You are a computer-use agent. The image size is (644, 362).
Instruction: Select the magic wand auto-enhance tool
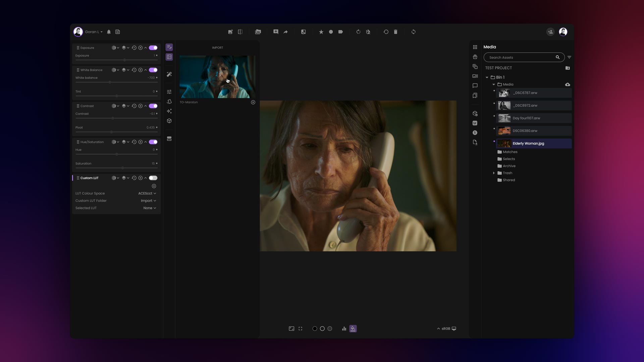click(x=169, y=74)
